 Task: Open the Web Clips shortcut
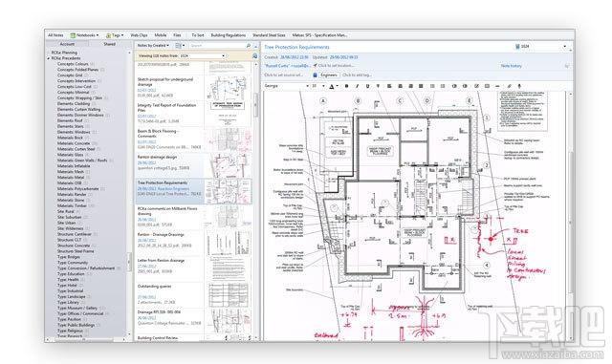[x=139, y=35]
